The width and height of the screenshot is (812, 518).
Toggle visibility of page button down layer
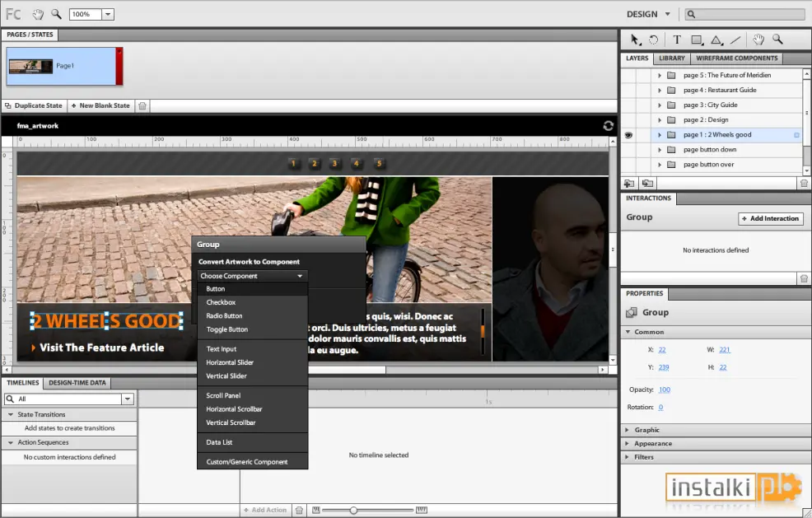pyautogui.click(x=628, y=150)
